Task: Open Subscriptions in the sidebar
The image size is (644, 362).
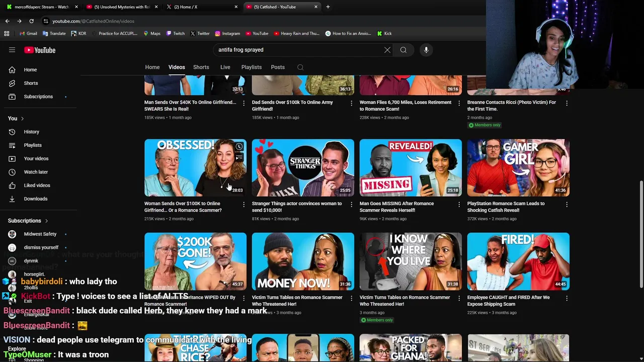Action: (39, 97)
